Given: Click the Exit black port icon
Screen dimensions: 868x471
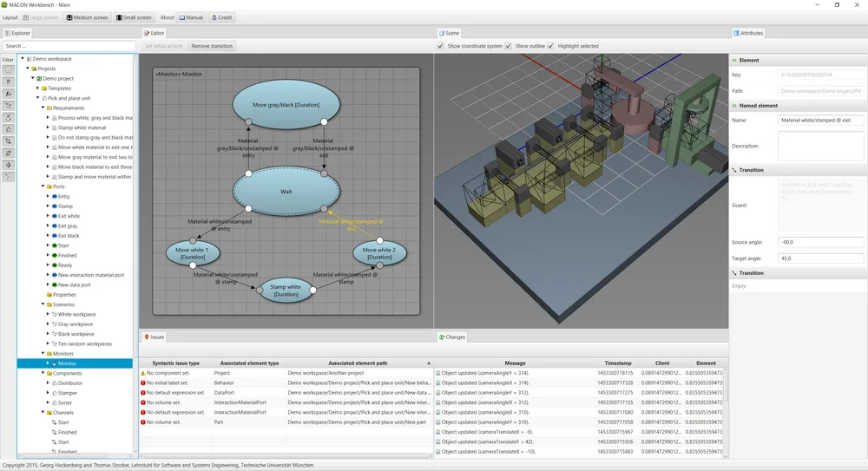Looking at the screenshot, I should coord(55,236).
